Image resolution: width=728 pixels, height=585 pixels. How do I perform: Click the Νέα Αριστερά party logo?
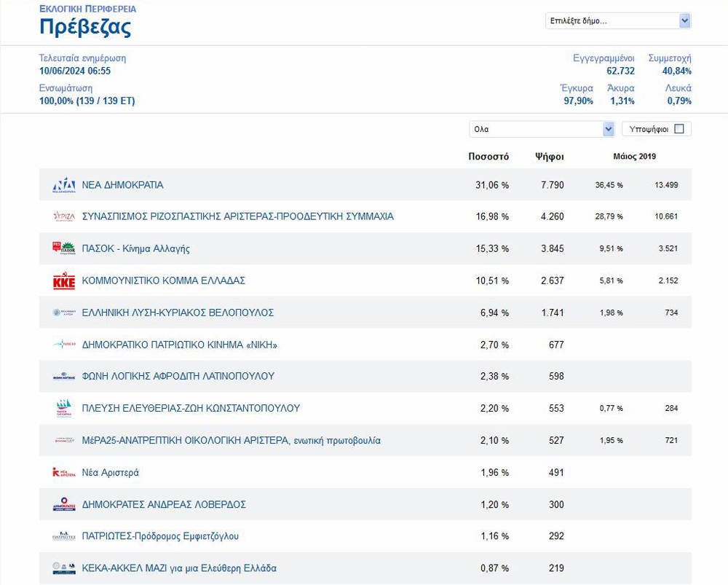[64, 473]
